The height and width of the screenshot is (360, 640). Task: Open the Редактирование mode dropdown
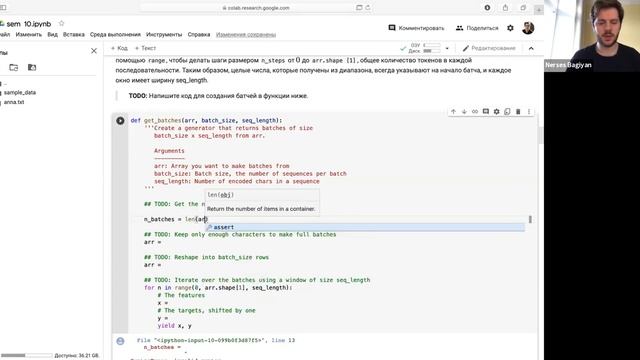point(489,48)
